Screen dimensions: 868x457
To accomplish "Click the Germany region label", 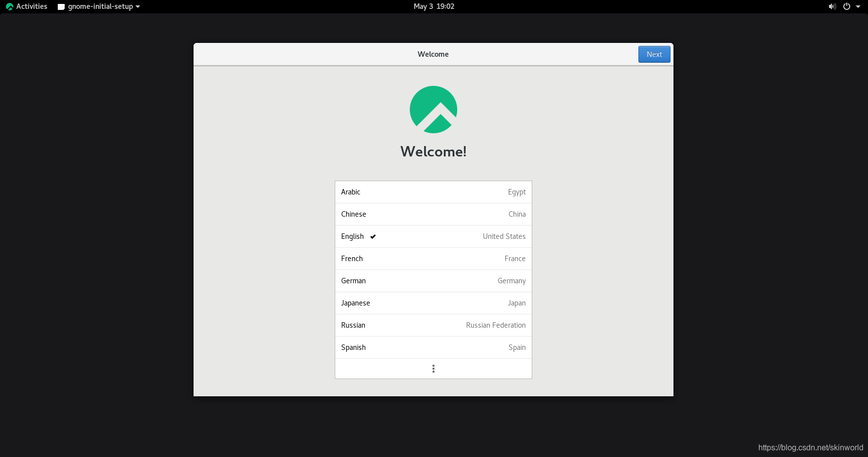I will (512, 281).
